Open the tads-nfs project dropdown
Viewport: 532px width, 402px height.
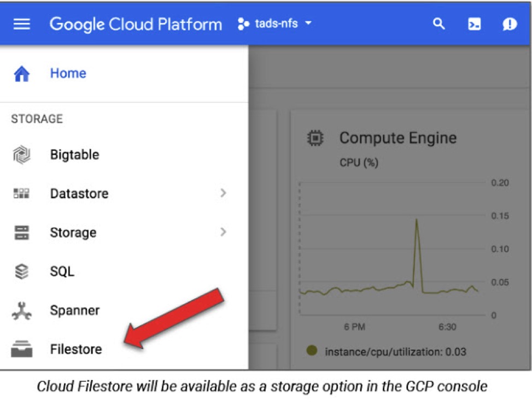[275, 23]
